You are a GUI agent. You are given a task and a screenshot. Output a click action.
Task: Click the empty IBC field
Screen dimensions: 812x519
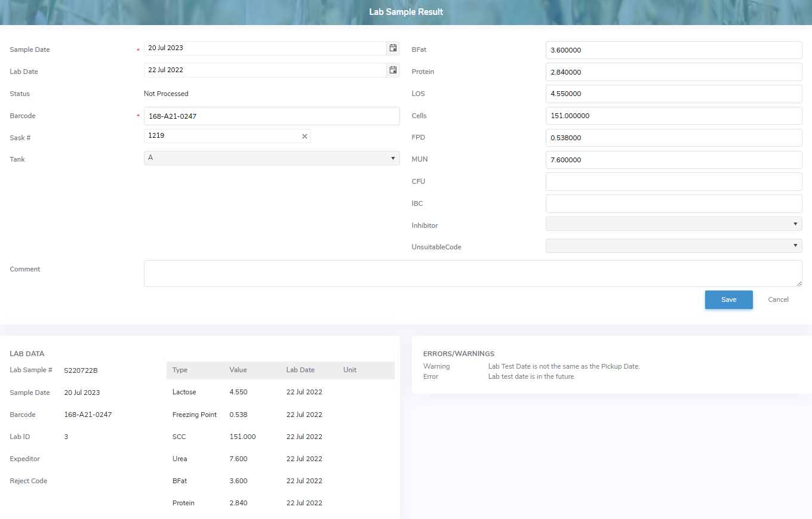pos(673,203)
